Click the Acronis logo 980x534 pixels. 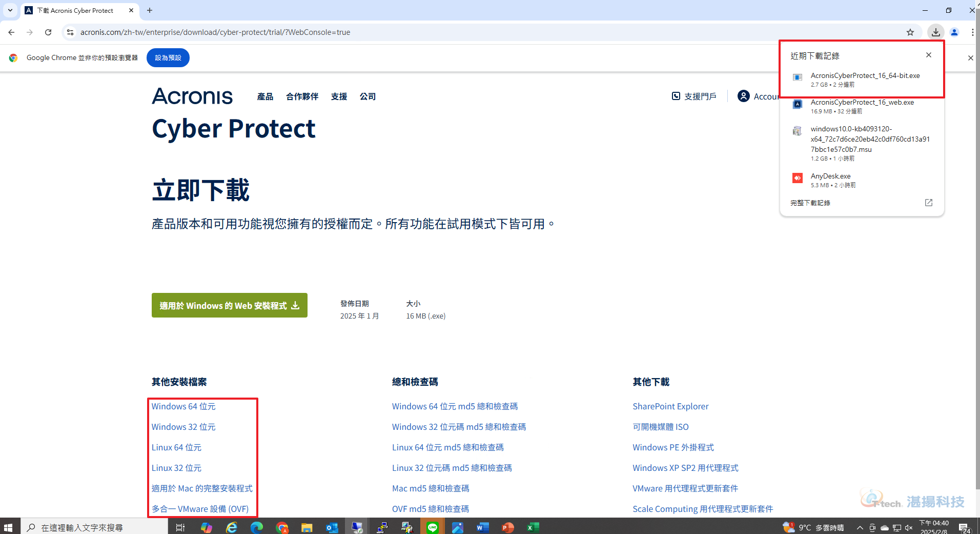click(x=192, y=96)
